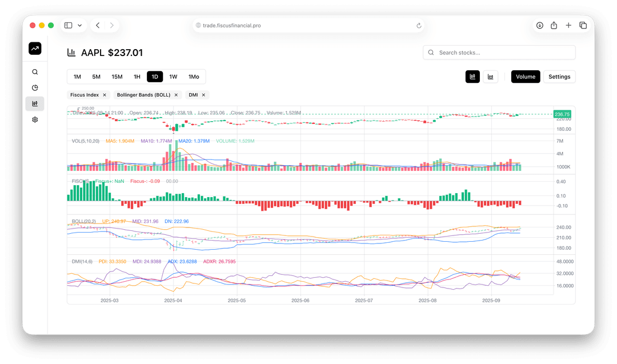
Task: Select the 1Mo timeframe
Action: (x=194, y=76)
